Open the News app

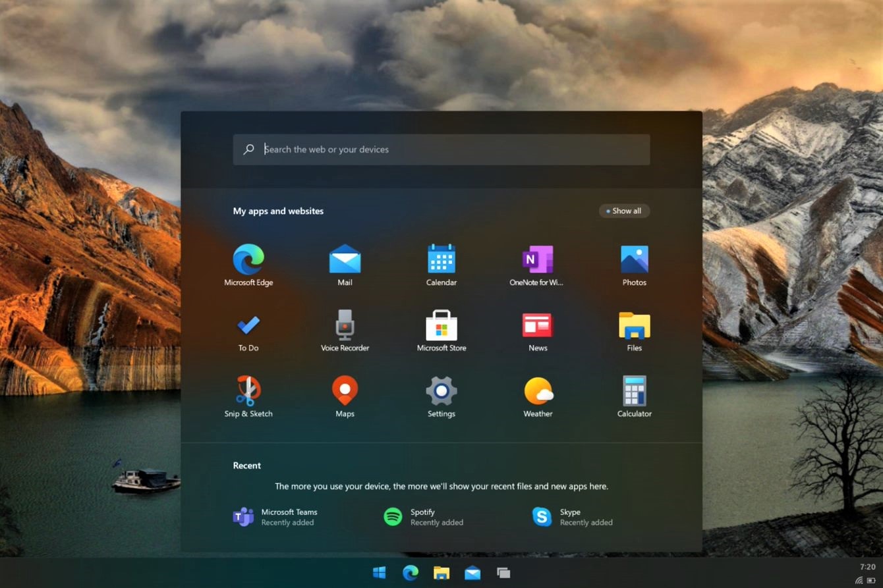[x=538, y=324]
